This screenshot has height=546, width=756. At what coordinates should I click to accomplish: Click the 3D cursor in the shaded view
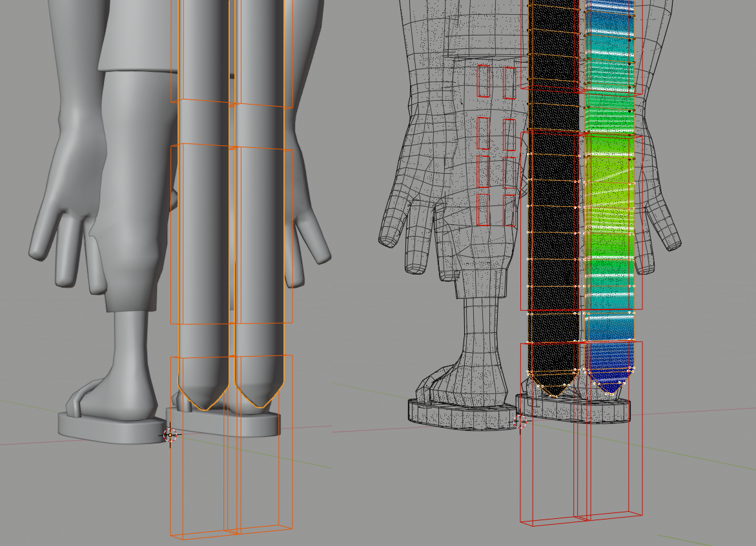pos(170,435)
